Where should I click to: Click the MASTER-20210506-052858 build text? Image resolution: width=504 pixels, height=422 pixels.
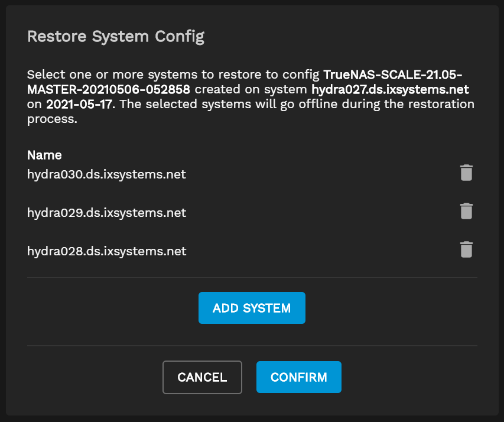[x=109, y=90]
